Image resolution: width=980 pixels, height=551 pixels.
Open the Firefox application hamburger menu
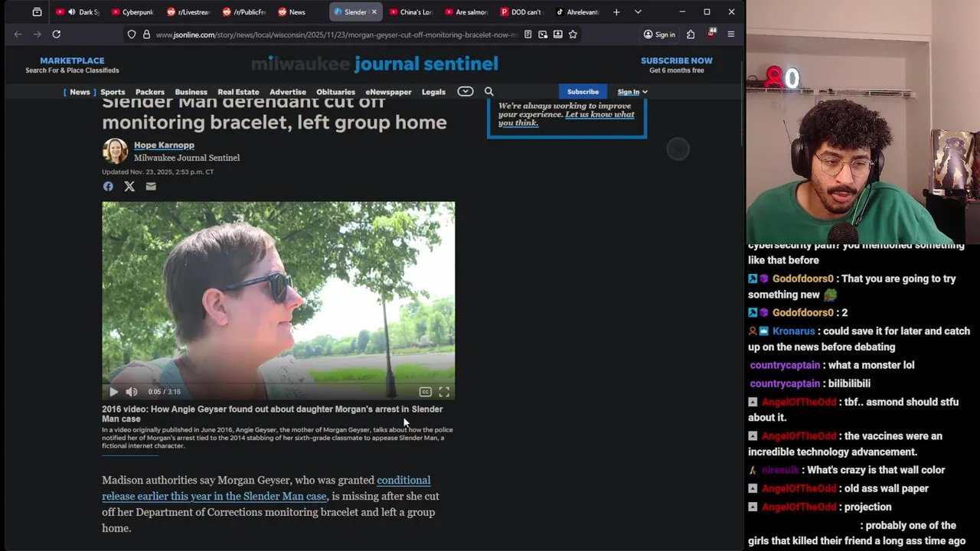click(x=731, y=34)
